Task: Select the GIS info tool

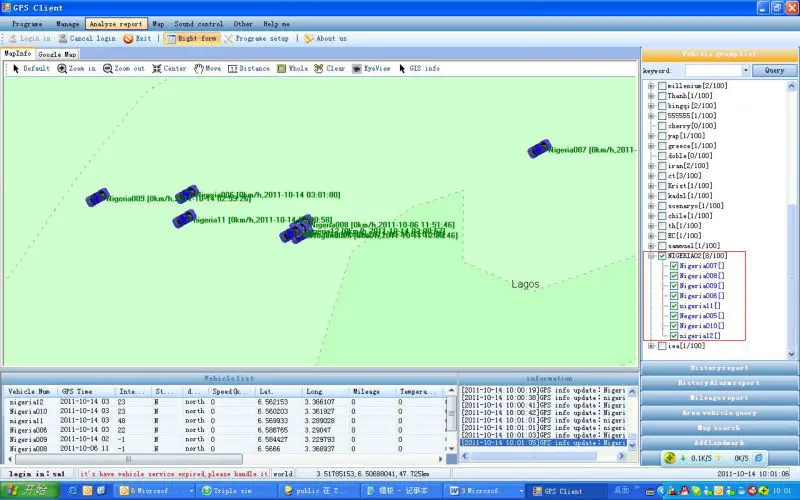Action: pyautogui.click(x=419, y=68)
